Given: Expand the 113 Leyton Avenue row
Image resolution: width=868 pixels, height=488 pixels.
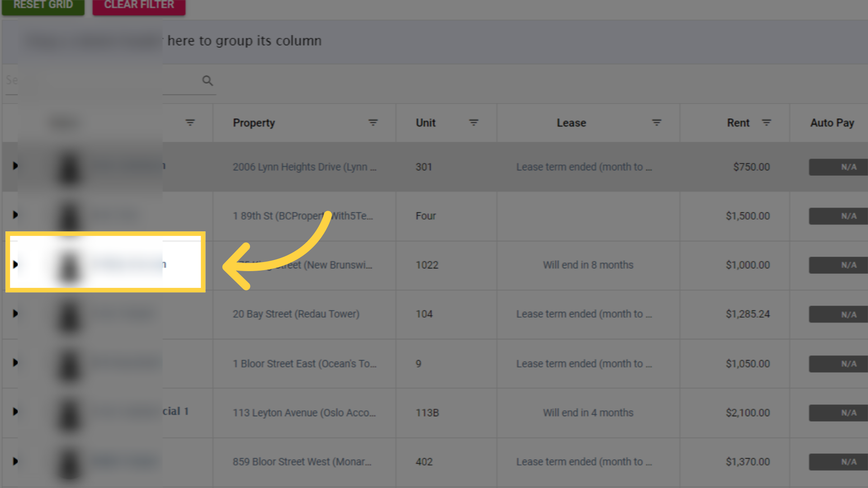Looking at the screenshot, I should (x=15, y=412).
